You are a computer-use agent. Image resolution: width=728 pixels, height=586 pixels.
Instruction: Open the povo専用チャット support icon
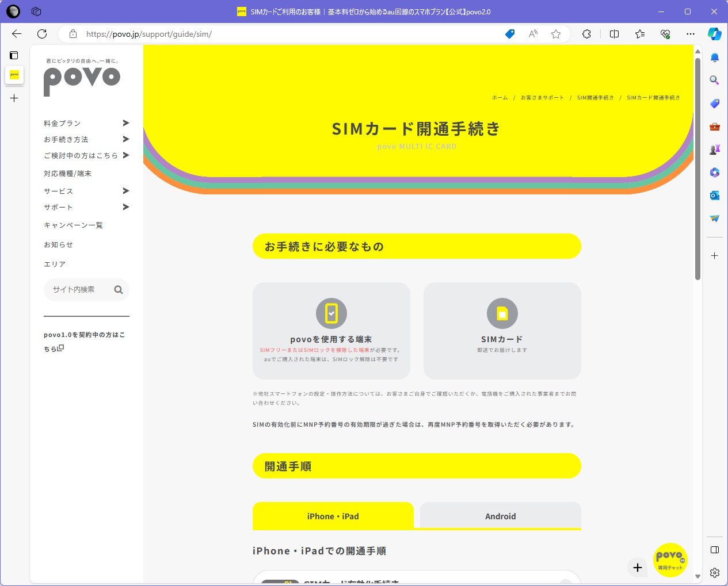tap(670, 560)
